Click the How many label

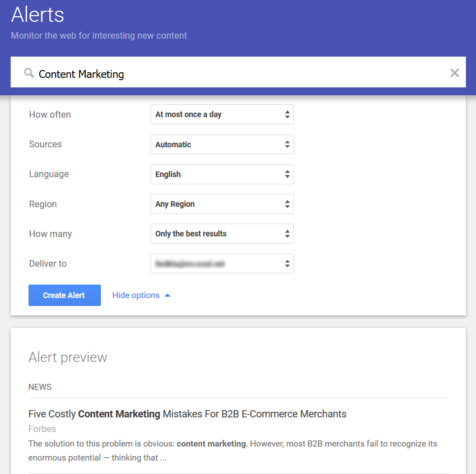(50, 234)
